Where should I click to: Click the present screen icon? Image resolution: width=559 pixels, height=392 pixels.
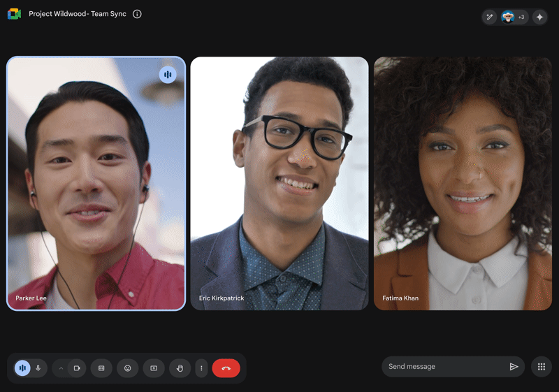point(154,368)
